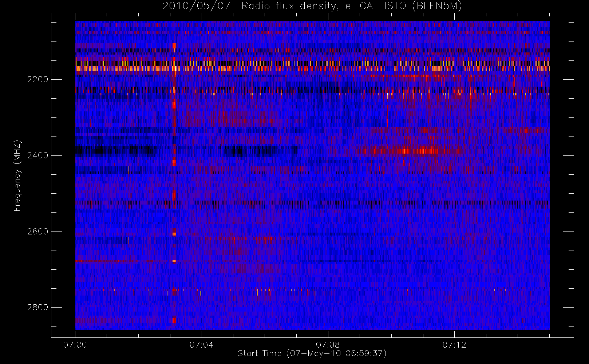This screenshot has width=589, height=364.
Task: Click the 2200 frequency tick label
Action: (37, 80)
